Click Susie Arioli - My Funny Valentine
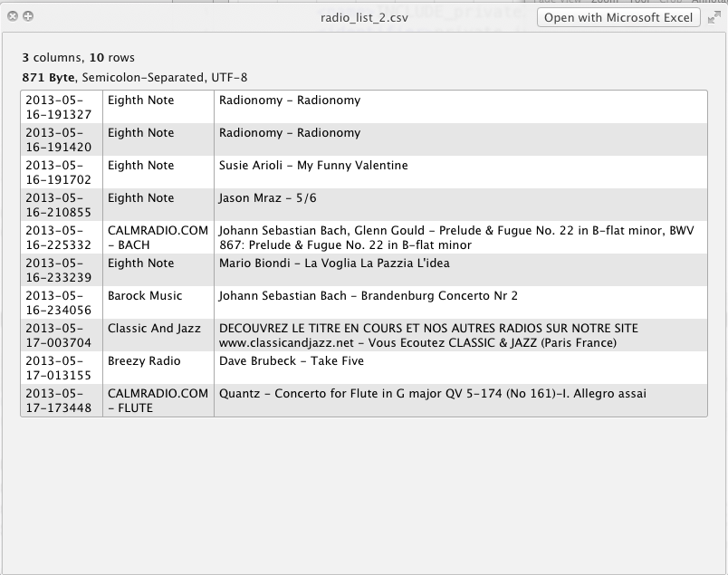The height and width of the screenshot is (575, 728). click(x=461, y=172)
